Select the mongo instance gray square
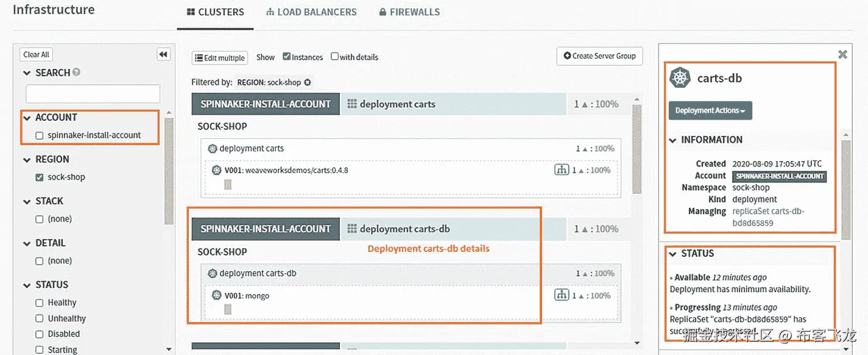Image resolution: width=868 pixels, height=355 pixels. [228, 309]
